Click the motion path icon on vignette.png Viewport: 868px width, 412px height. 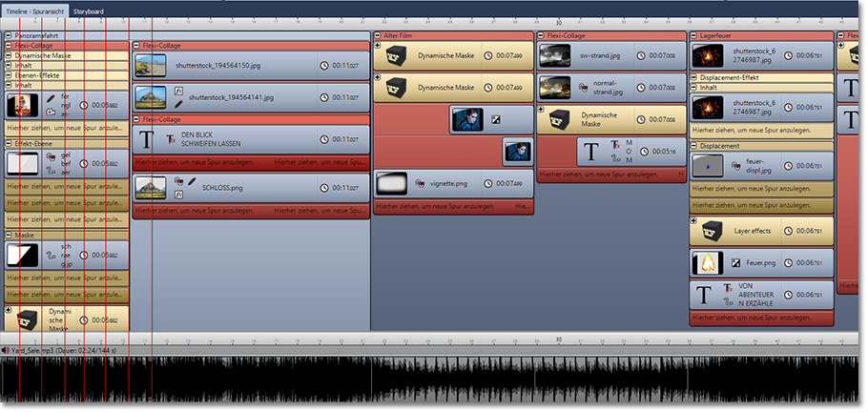tap(421, 183)
